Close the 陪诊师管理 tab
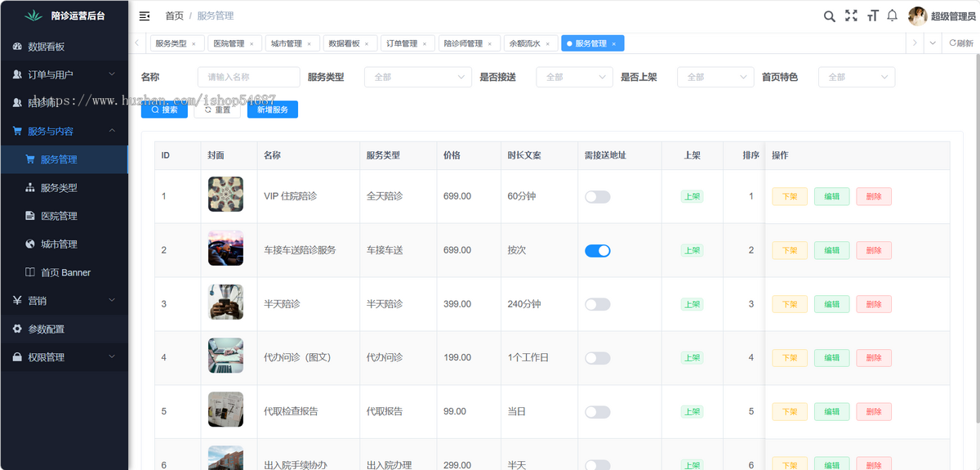 click(490, 44)
